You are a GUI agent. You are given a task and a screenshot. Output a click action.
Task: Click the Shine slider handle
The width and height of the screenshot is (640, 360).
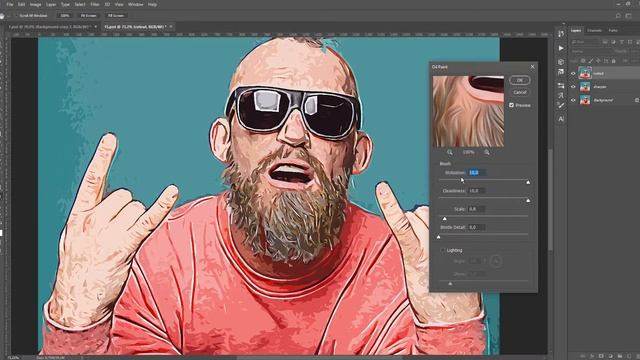coord(450,284)
